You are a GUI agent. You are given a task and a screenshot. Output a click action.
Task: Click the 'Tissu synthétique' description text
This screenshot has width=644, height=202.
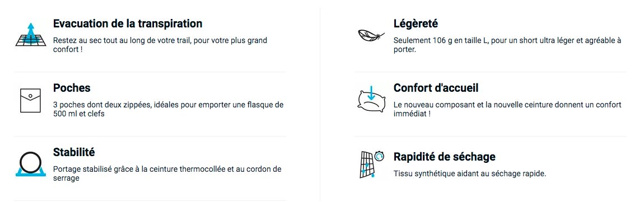tap(469, 173)
